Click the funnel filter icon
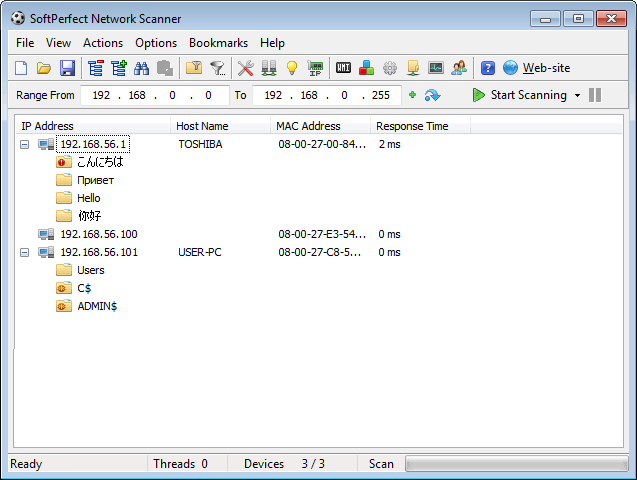 tap(217, 68)
